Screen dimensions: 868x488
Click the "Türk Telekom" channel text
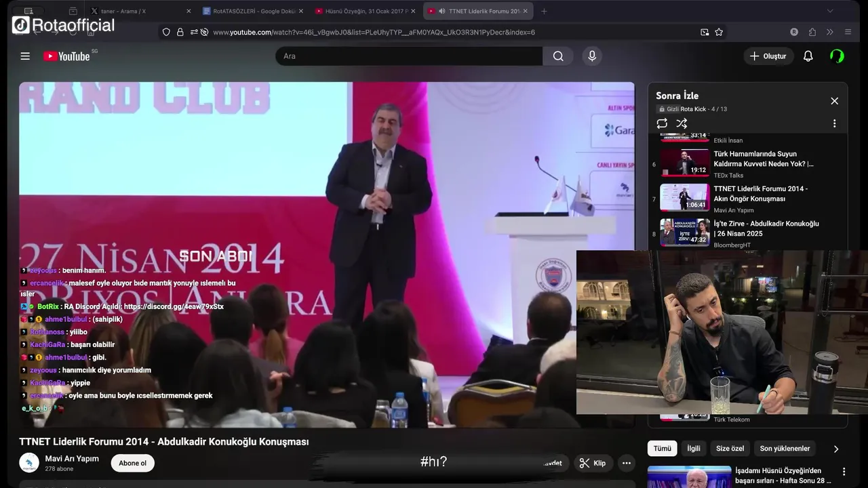pos(732,420)
